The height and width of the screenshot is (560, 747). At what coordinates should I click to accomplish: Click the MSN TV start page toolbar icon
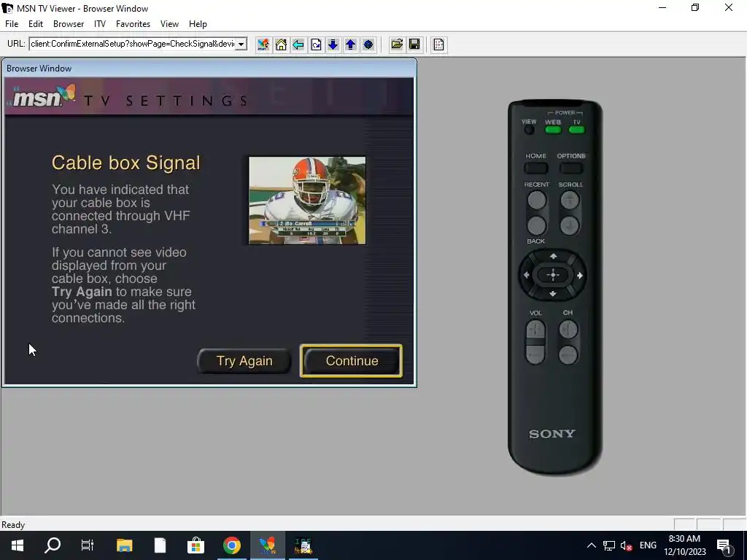[263, 44]
